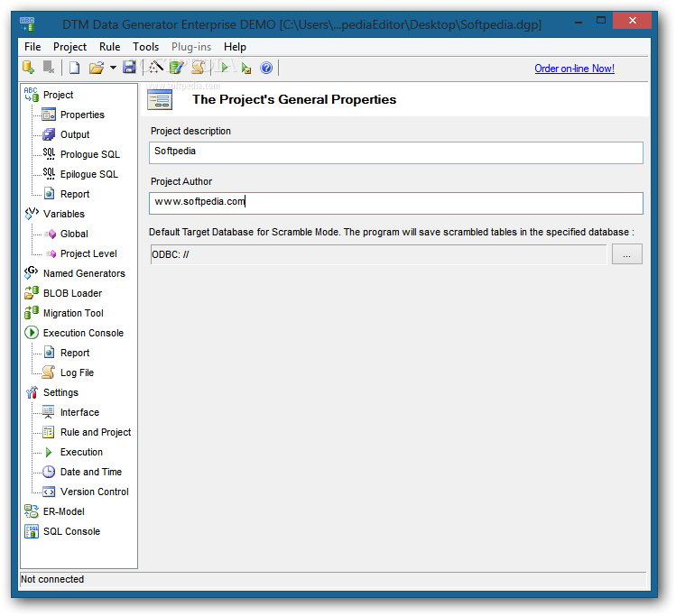
Task: Click the grayed disconnect database toolbar icon
Action: (49, 68)
